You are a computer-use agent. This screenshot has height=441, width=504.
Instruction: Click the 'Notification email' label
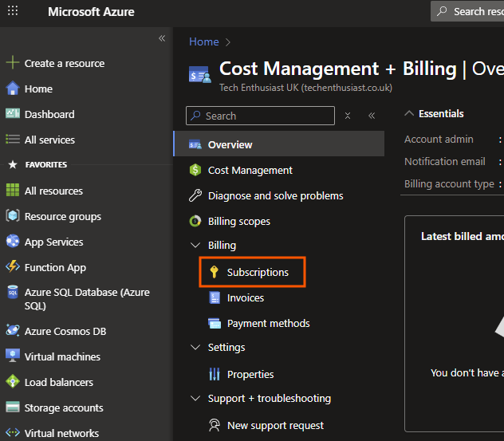[x=445, y=161]
